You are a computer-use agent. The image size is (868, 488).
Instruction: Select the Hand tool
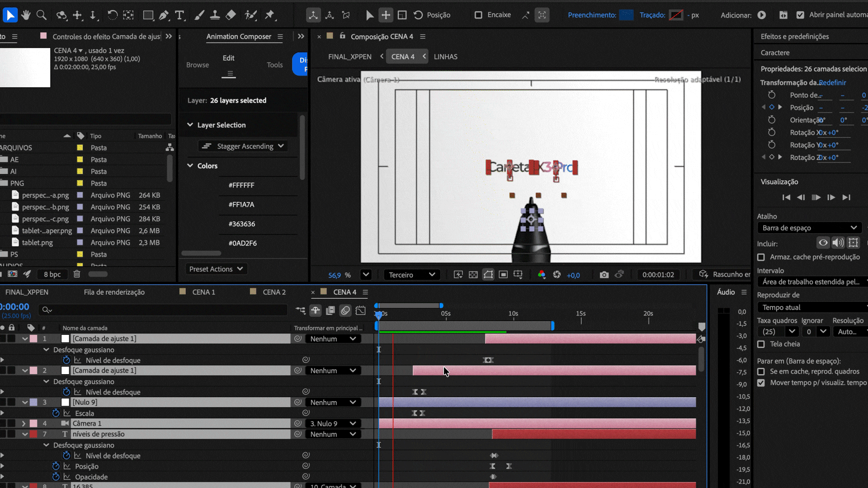[x=26, y=15]
